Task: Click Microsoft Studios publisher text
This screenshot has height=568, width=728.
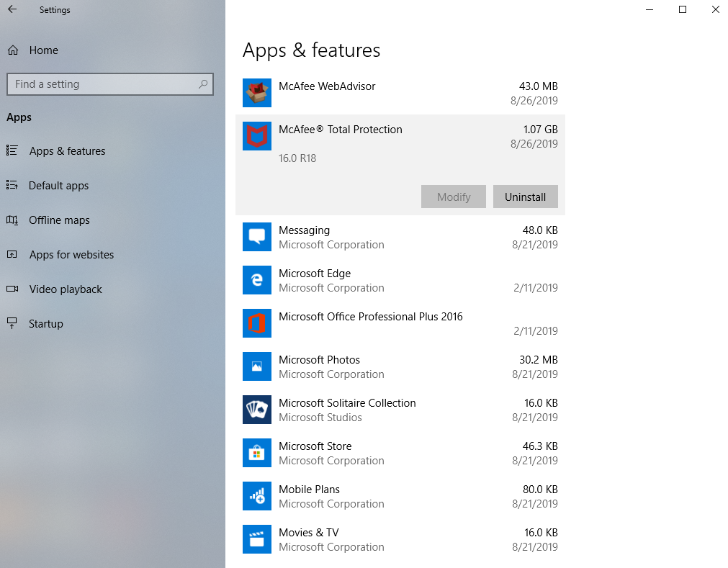Action: coord(320,418)
